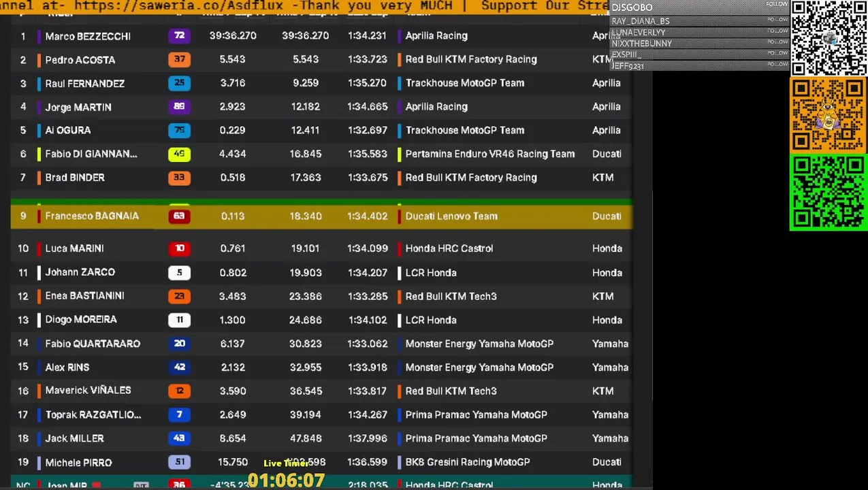Click Brad Binder's number 33 badge
The image size is (868, 490).
point(180,177)
